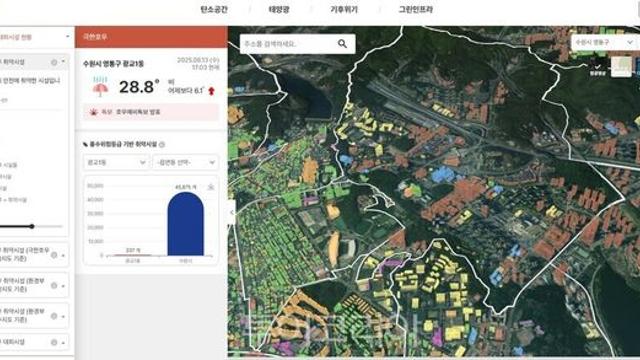Expand the left panel header dropdown arrow
The width and height of the screenshot is (640, 360).
tap(67, 37)
